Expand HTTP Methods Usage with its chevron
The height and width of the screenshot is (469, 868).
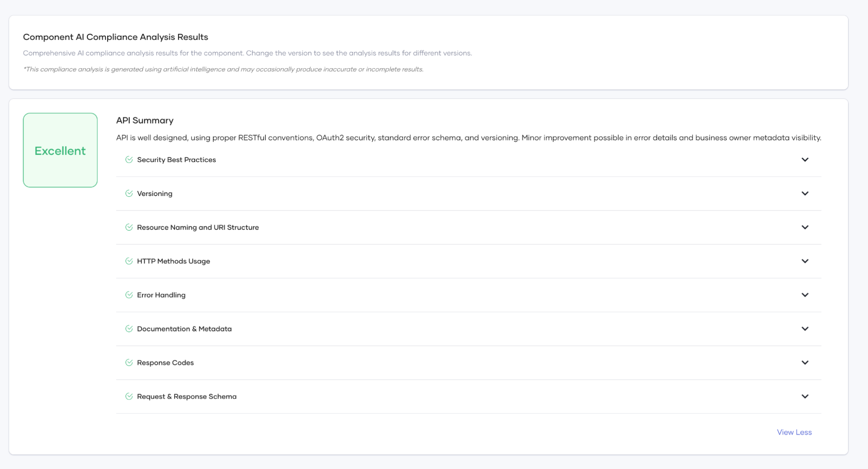pos(805,261)
